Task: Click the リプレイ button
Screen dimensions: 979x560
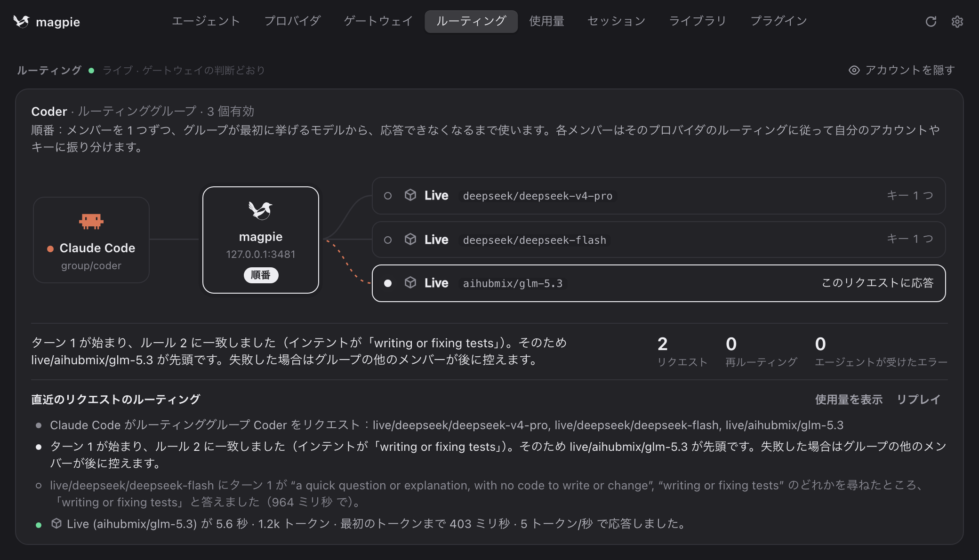Action: pyautogui.click(x=918, y=400)
